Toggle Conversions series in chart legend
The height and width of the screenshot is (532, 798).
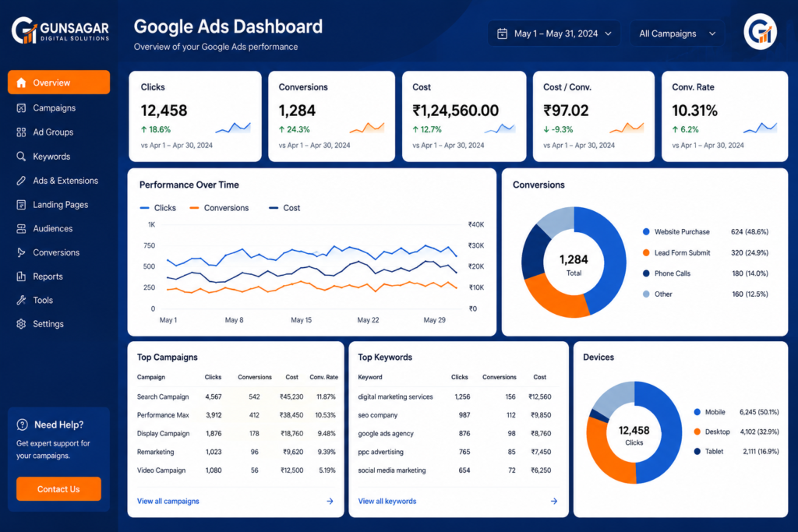click(x=219, y=208)
